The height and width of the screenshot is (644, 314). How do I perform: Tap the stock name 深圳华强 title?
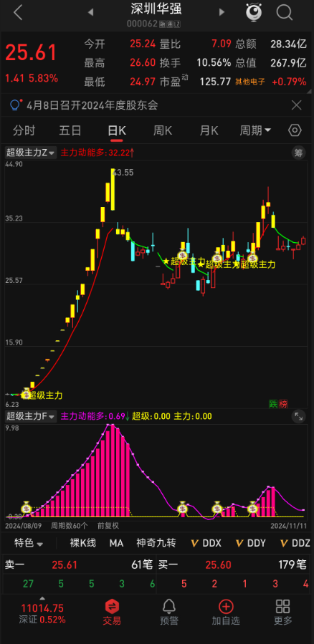(x=156, y=9)
